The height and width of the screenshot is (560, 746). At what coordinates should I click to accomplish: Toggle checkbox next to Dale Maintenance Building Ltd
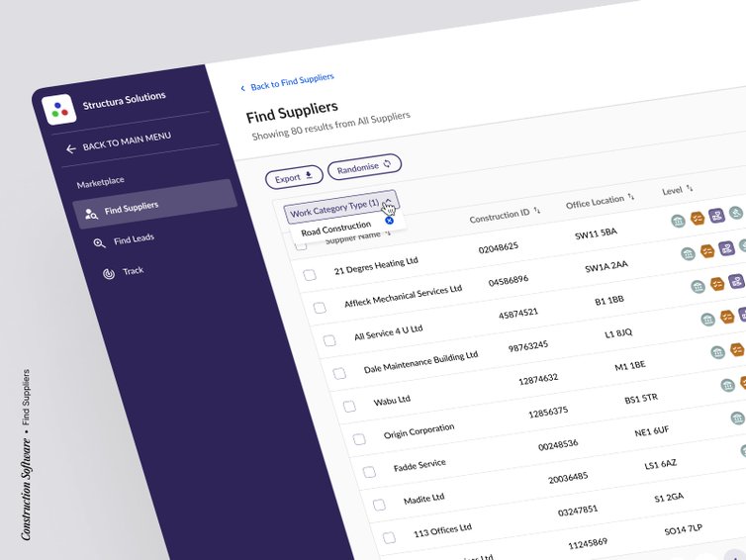tap(339, 373)
